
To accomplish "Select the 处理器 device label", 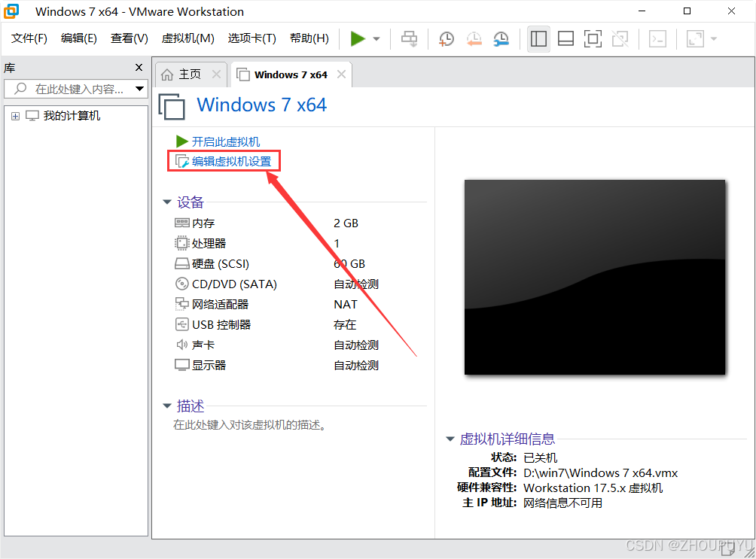I will tap(209, 243).
